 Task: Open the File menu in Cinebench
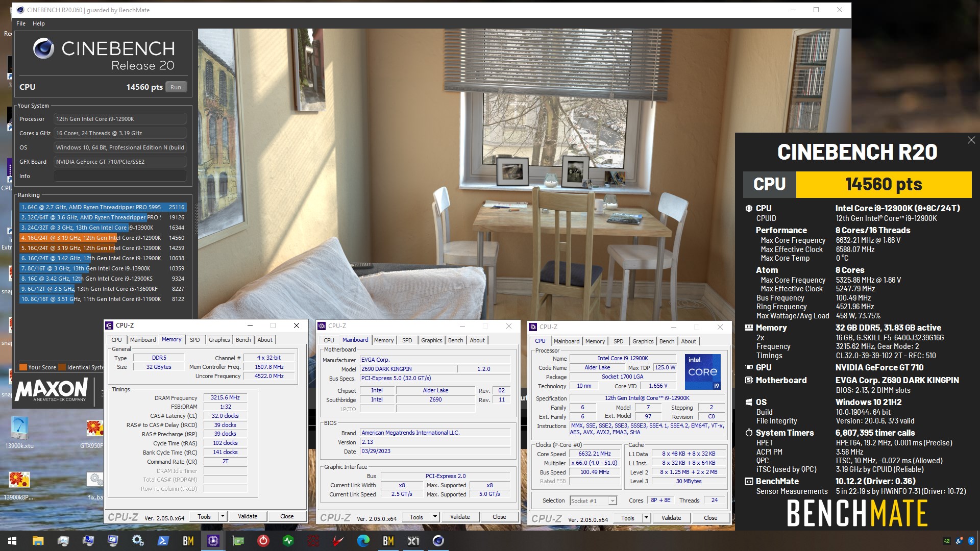21,23
